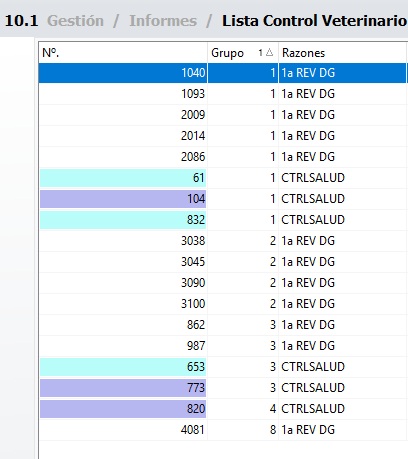This screenshot has height=459, width=408.
Task: Click the CTRLSALUD reason in row 832
Action: coord(313,220)
